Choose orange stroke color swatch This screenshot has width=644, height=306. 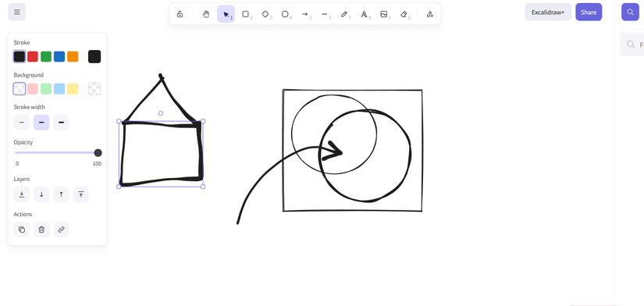pos(73,57)
